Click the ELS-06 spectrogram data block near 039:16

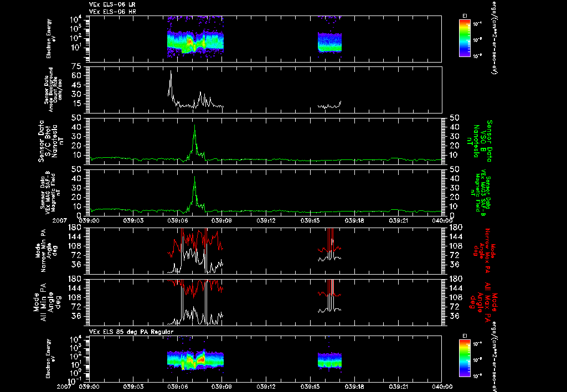(329, 42)
